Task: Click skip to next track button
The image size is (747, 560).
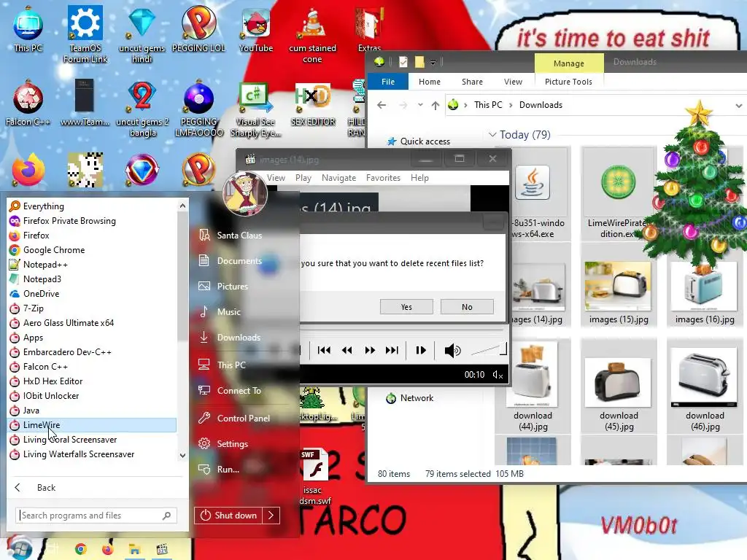Action: (x=392, y=351)
